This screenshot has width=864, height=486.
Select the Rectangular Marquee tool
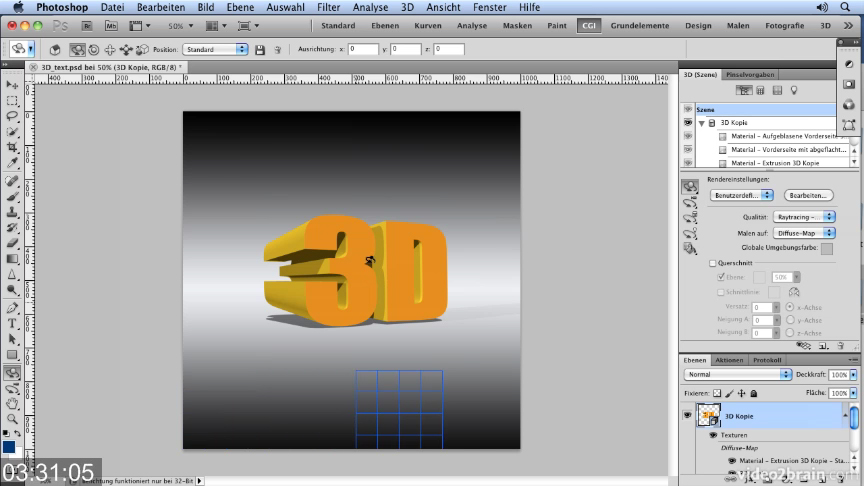pos(12,101)
